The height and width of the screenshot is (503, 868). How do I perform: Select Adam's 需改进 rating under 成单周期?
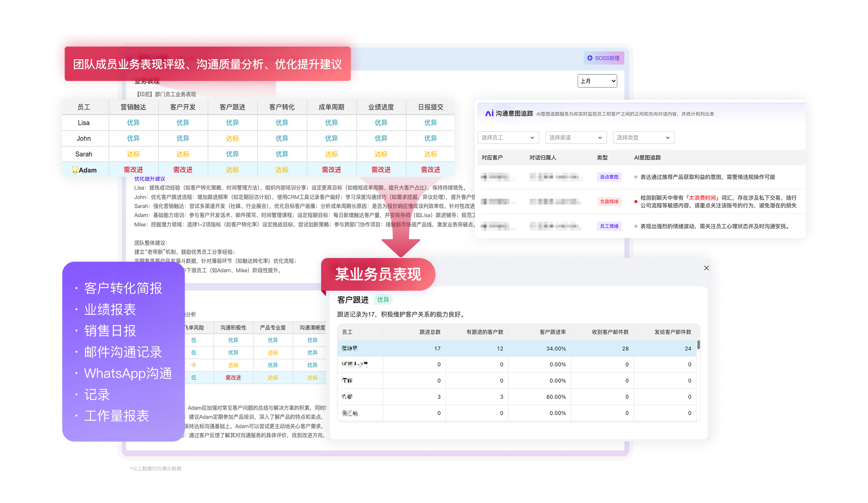[331, 170]
